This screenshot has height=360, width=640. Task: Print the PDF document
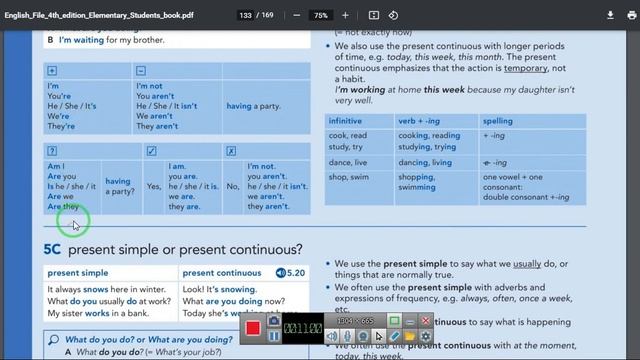coord(631,15)
